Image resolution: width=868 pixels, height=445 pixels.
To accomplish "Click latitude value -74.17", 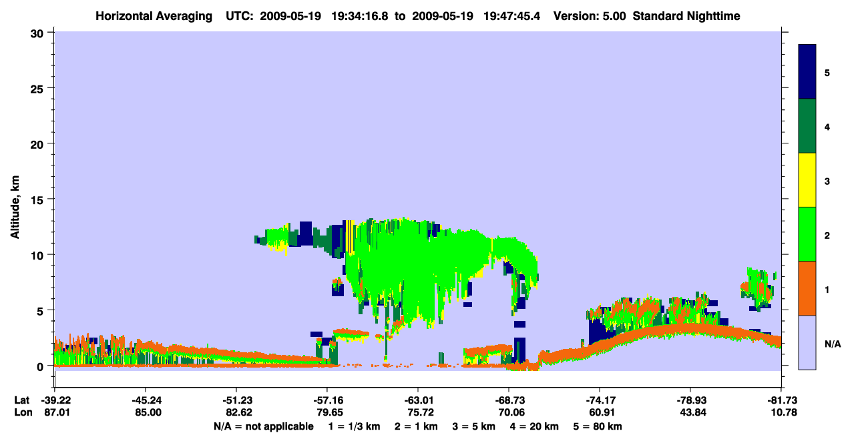I will tap(600, 400).
